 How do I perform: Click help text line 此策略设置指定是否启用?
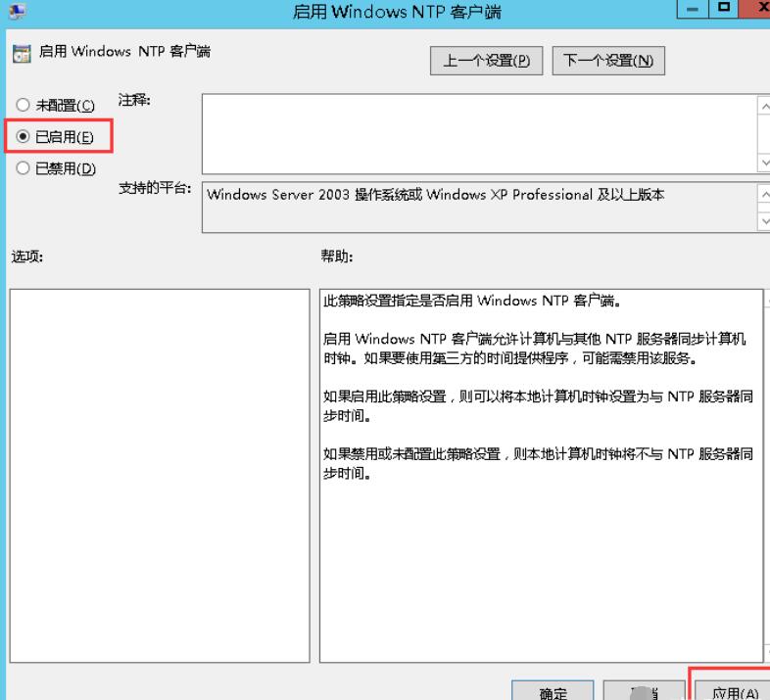[x=471, y=301]
